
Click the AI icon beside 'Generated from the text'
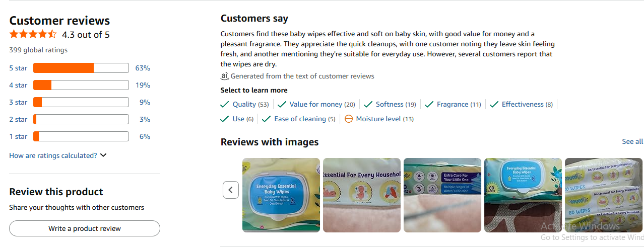pyautogui.click(x=225, y=76)
